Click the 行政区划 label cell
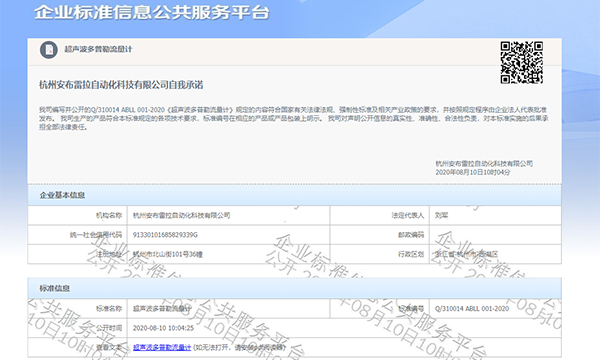600x360 pixels. pos(380,254)
